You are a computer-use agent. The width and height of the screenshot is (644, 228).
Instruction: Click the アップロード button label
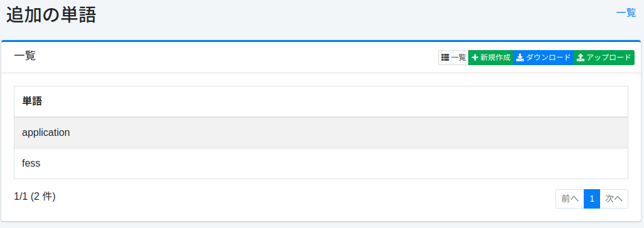[609, 58]
